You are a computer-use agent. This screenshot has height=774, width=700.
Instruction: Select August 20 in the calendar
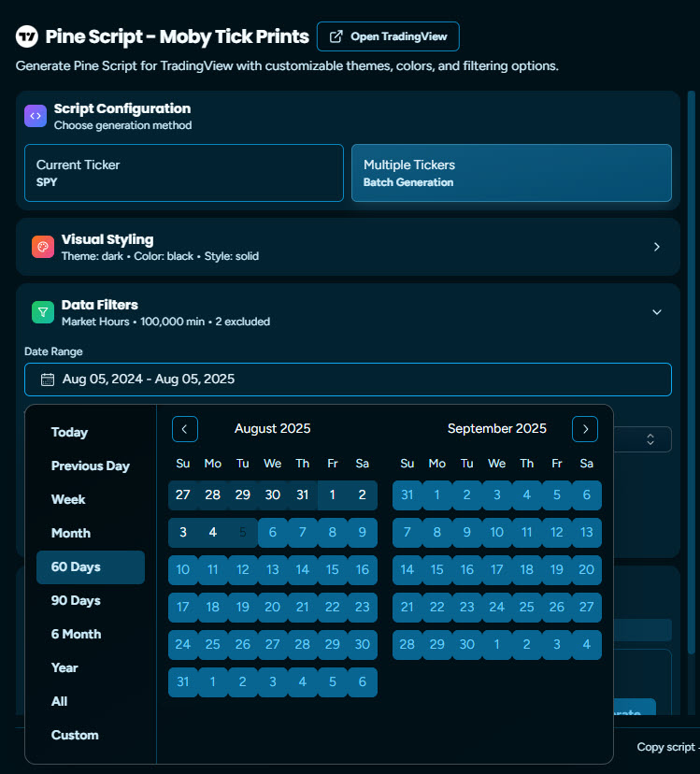tap(273, 608)
